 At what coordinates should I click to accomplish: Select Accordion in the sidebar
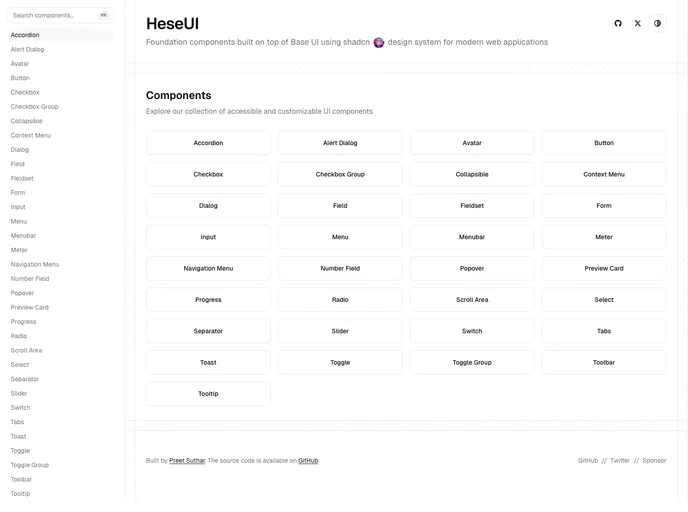(x=25, y=35)
